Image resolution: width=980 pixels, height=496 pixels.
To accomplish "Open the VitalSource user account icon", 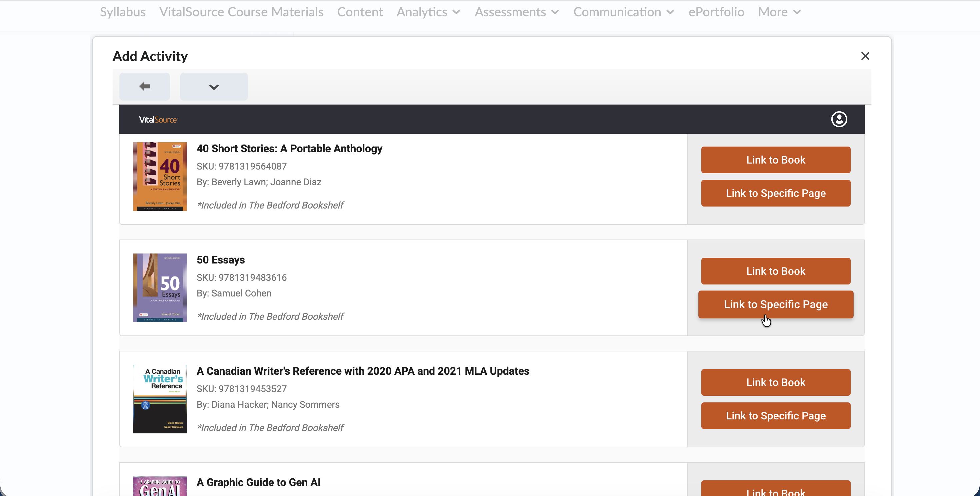I will 839,119.
